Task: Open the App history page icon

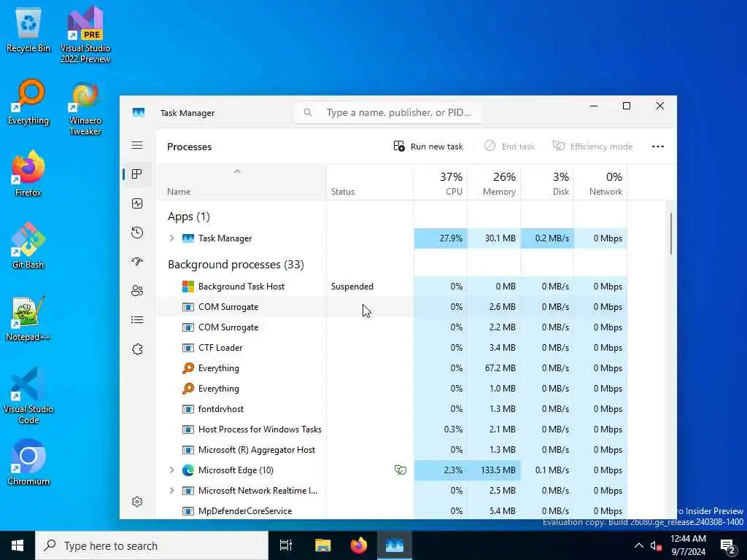Action: click(x=137, y=233)
